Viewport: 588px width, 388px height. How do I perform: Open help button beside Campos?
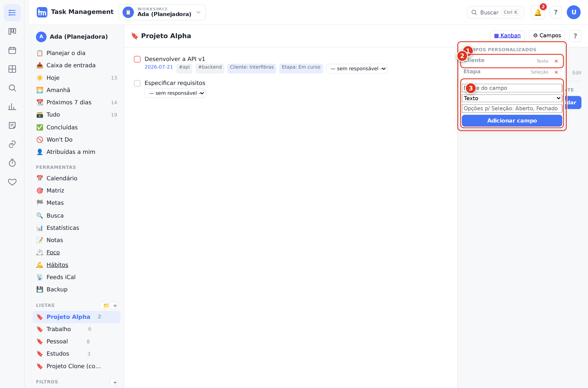pyautogui.click(x=575, y=36)
